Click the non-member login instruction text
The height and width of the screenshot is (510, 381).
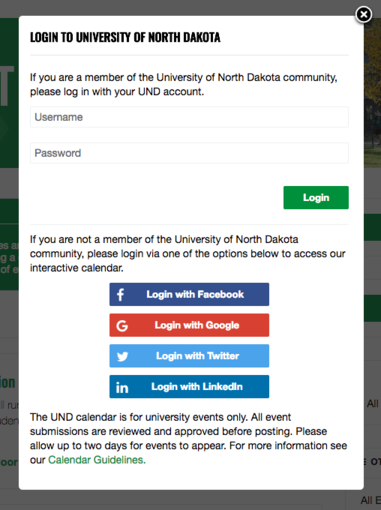(x=188, y=253)
